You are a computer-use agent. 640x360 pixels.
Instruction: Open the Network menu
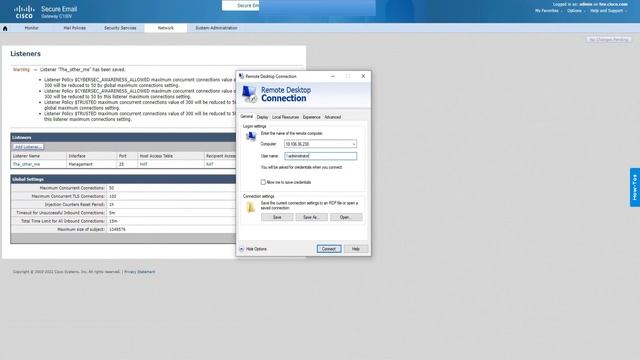click(166, 28)
